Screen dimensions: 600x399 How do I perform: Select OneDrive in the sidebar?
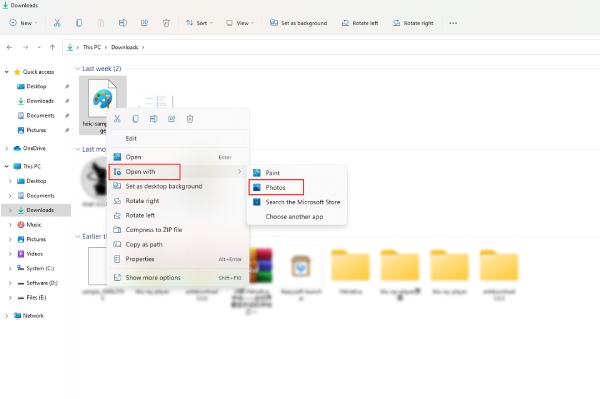click(x=34, y=148)
